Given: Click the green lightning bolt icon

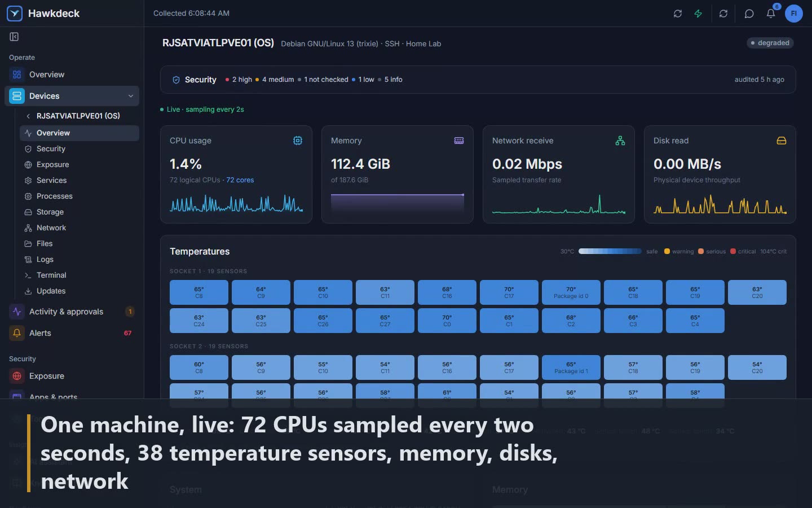Looking at the screenshot, I should [698, 14].
